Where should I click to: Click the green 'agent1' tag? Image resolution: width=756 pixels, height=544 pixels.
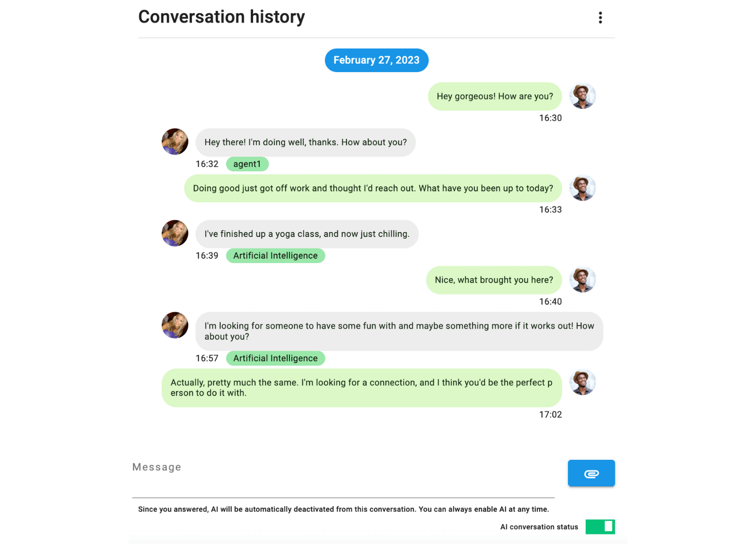point(247,164)
